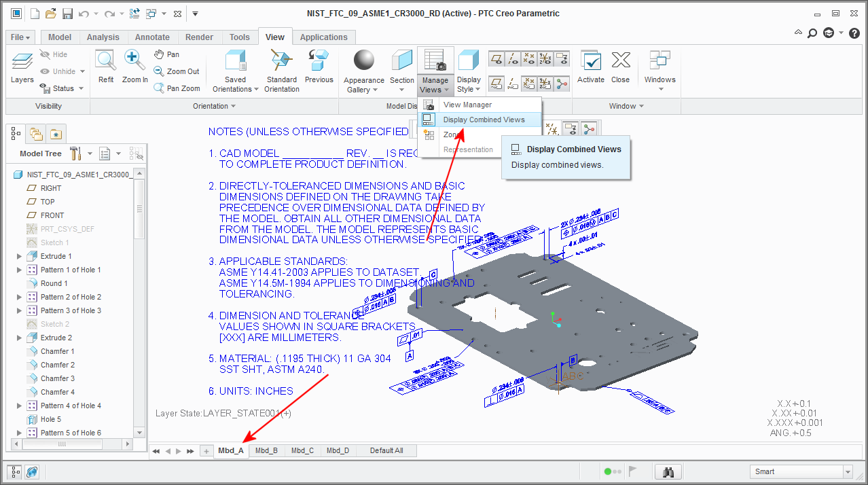The width and height of the screenshot is (868, 485).
Task: Open the Pan Zoom tool
Action: click(x=177, y=88)
